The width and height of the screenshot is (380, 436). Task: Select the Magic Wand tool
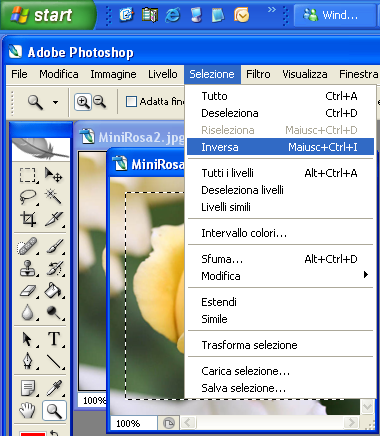[53, 196]
